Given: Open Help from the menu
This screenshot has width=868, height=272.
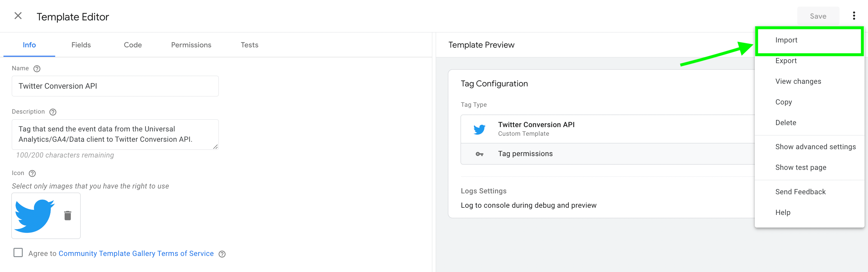Looking at the screenshot, I should [809, 213].
